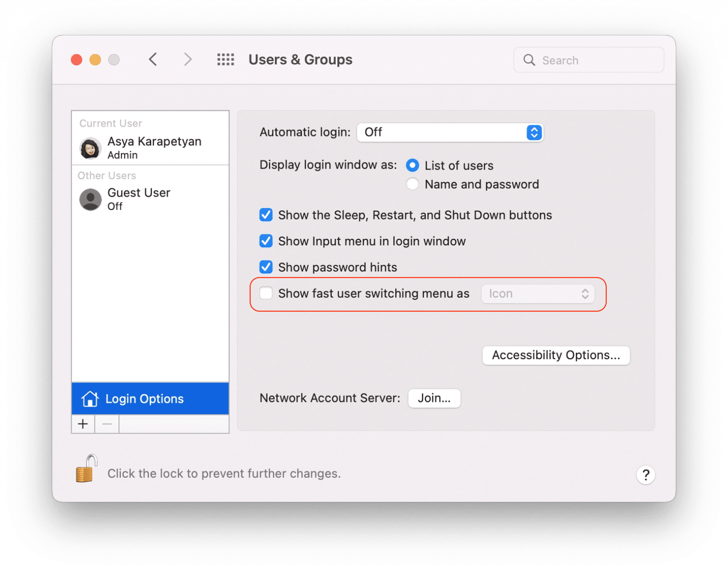Click the home icon next to Login Options
This screenshot has width=728, height=571.
point(90,399)
